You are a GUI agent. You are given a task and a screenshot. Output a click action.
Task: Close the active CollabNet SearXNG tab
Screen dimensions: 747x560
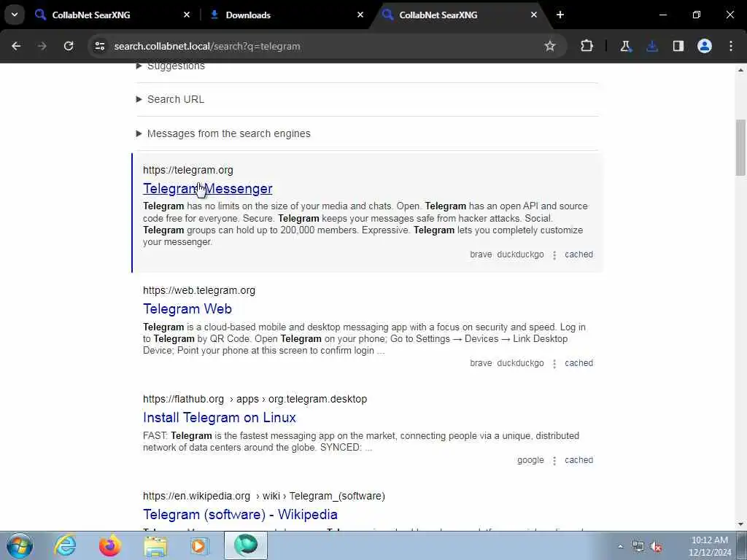[x=533, y=15]
